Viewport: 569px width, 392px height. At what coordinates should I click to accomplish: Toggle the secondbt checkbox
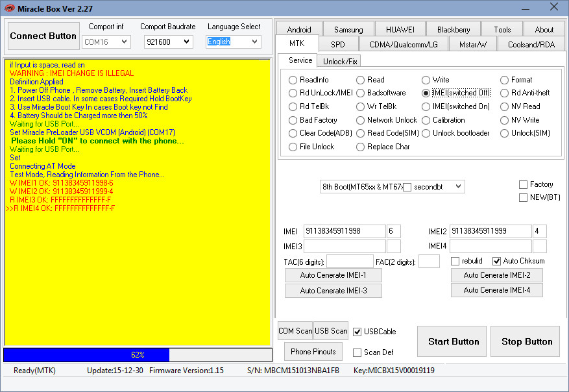click(407, 188)
